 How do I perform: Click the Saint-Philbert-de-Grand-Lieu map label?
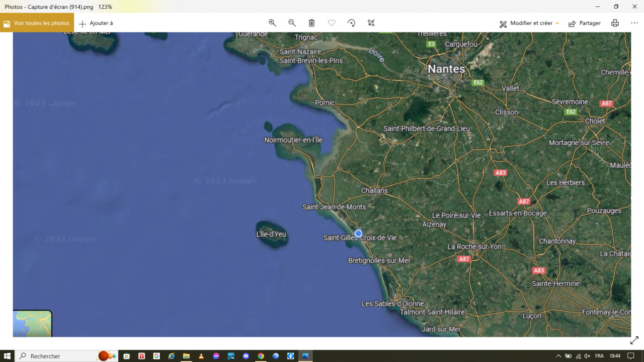tap(426, 128)
